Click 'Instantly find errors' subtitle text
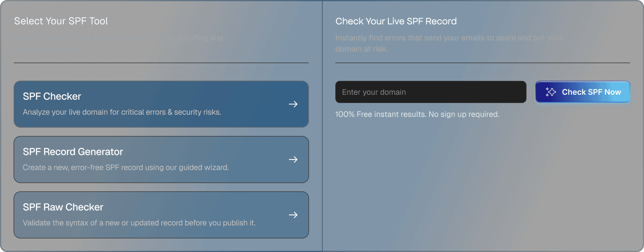The image size is (644, 252). pos(449,43)
